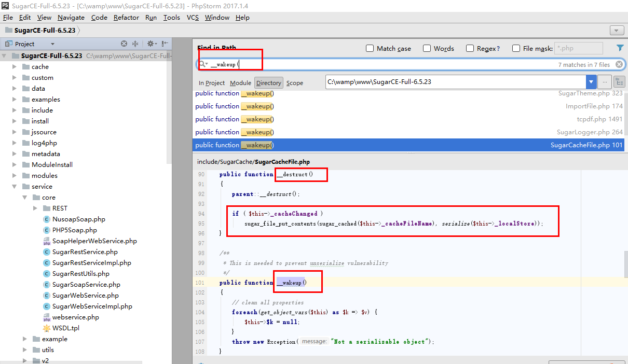Select PHP5Soap.php in the tree
Image resolution: width=628 pixels, height=364 pixels.
click(75, 230)
